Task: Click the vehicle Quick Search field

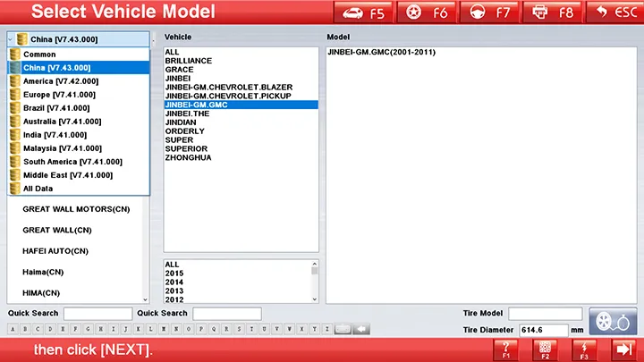Action: tap(227, 314)
